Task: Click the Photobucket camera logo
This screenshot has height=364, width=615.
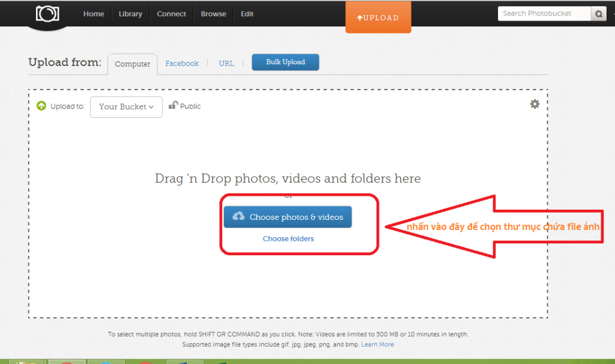Action: [47, 14]
